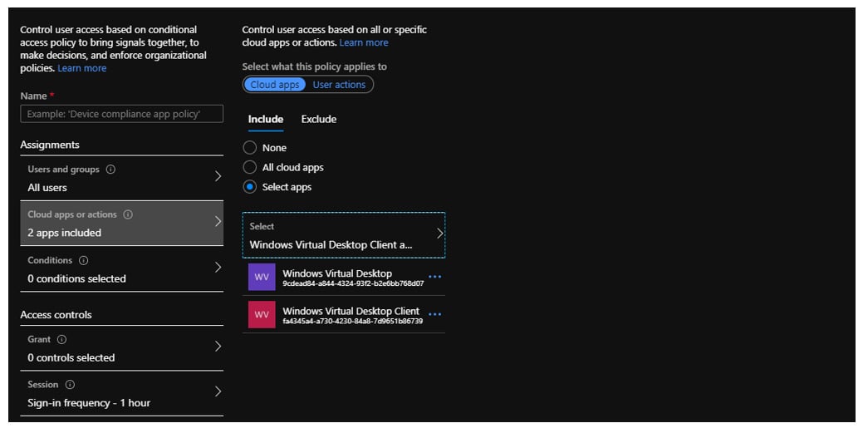Viewport: 868px width, 433px height.
Task: Expand Users and groups chevron
Action: (x=218, y=176)
